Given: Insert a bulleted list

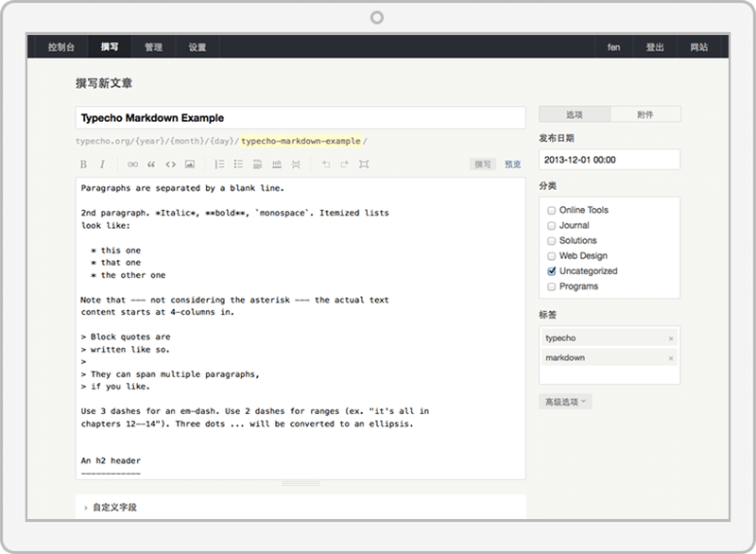Looking at the screenshot, I should (238, 164).
